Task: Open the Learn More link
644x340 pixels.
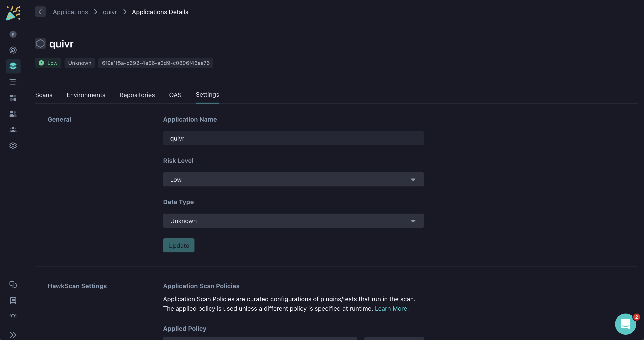Action: (391, 308)
